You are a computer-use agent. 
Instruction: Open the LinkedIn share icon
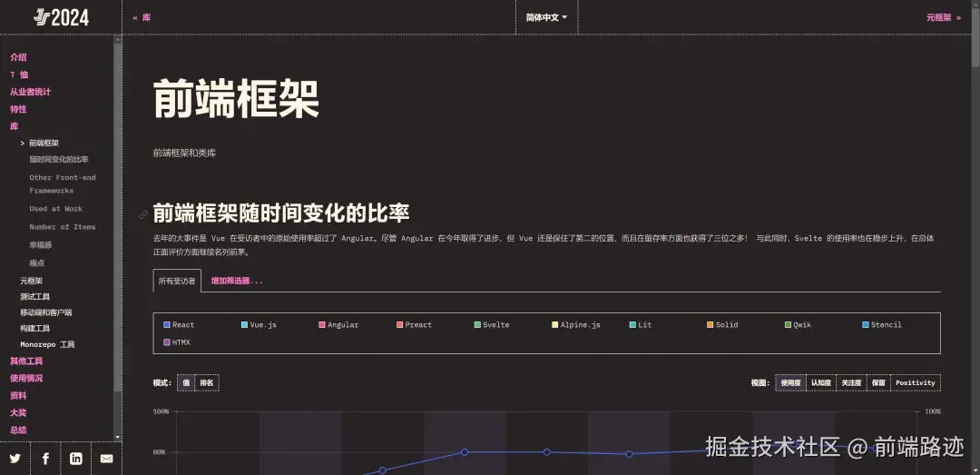click(75, 459)
